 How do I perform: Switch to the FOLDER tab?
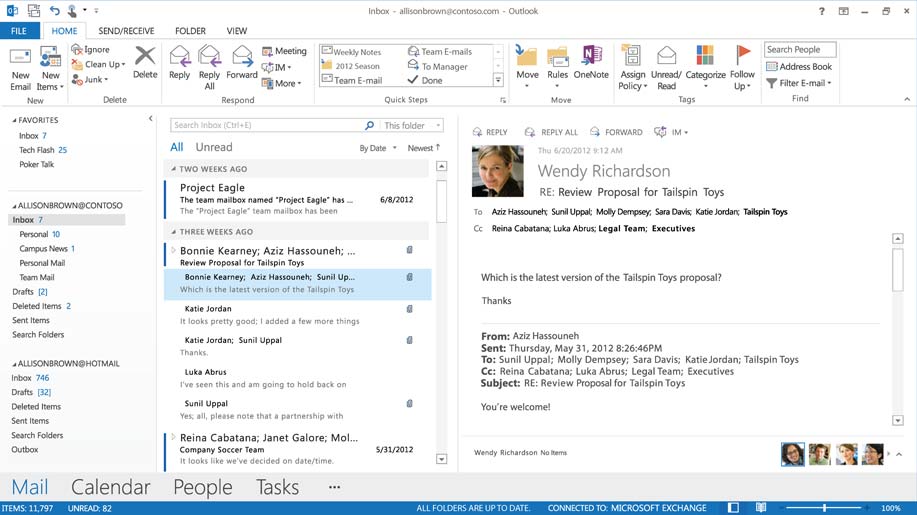(x=190, y=31)
